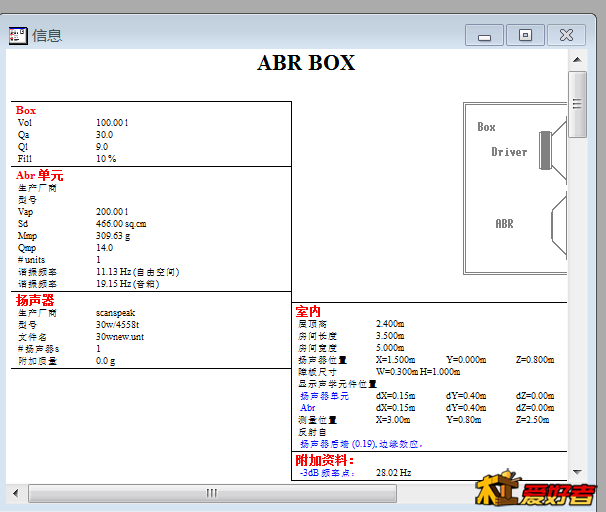Select the 室内 section header
The width and height of the screenshot is (606, 512).
pyautogui.click(x=307, y=311)
